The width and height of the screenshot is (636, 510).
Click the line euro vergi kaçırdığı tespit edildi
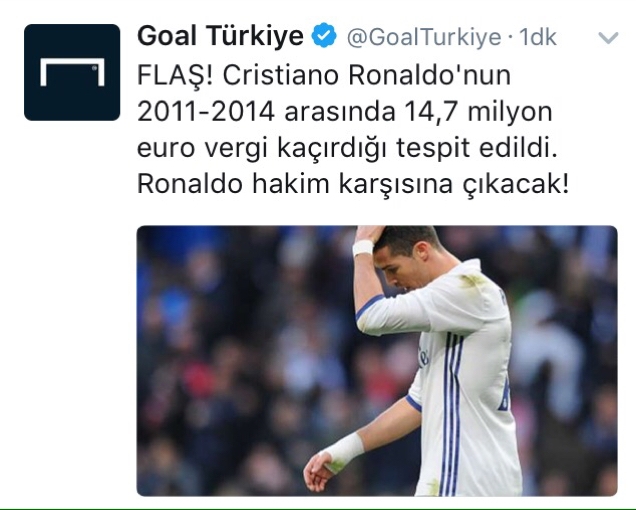click(348, 148)
